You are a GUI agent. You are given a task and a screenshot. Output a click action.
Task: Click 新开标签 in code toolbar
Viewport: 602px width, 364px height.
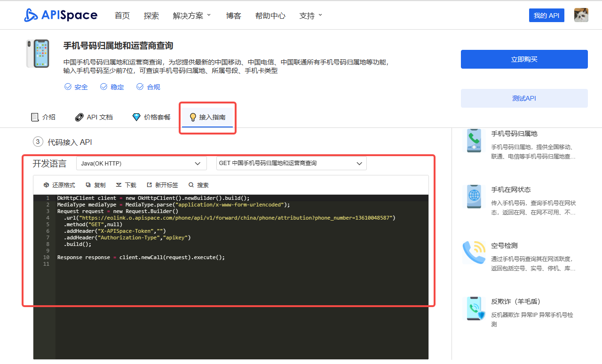point(162,185)
